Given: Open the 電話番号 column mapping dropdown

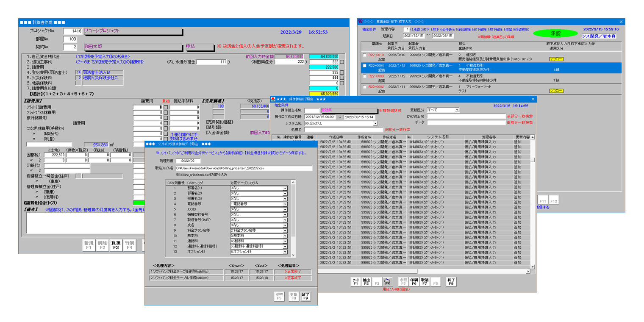Looking at the screenshot, I should pyautogui.click(x=285, y=204).
